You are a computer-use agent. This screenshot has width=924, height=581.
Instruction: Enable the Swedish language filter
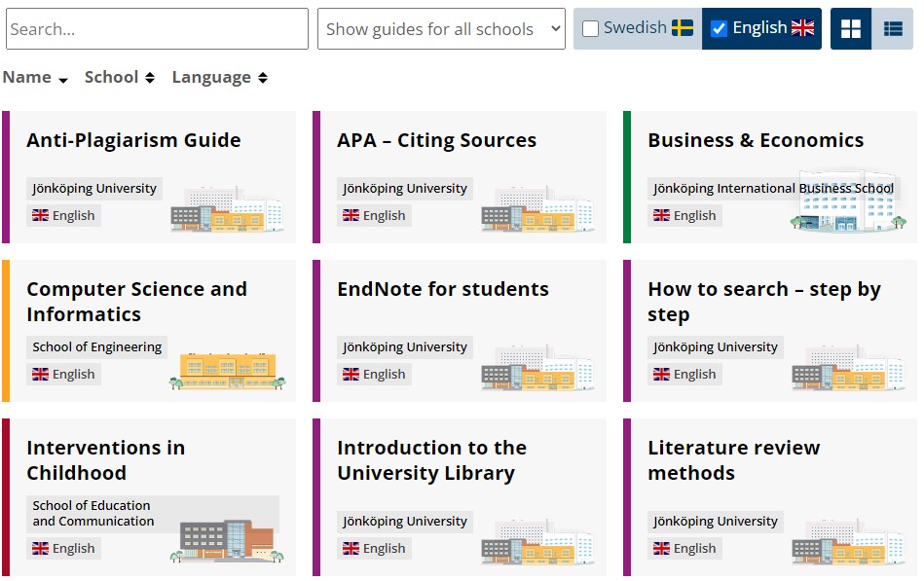589,28
